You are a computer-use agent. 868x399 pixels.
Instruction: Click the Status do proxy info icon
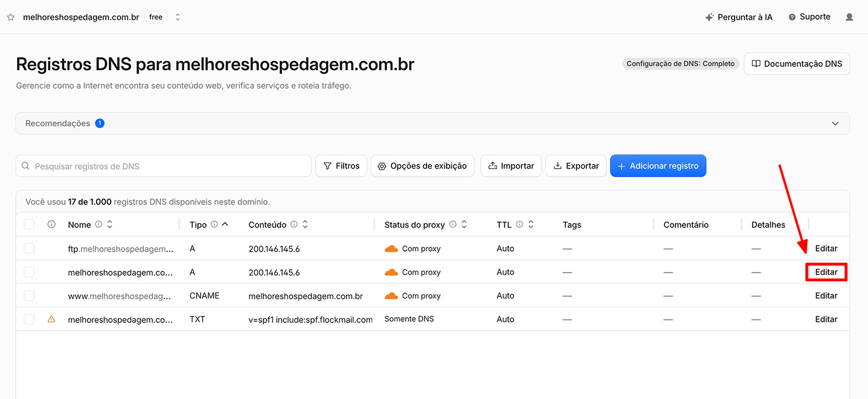point(452,224)
